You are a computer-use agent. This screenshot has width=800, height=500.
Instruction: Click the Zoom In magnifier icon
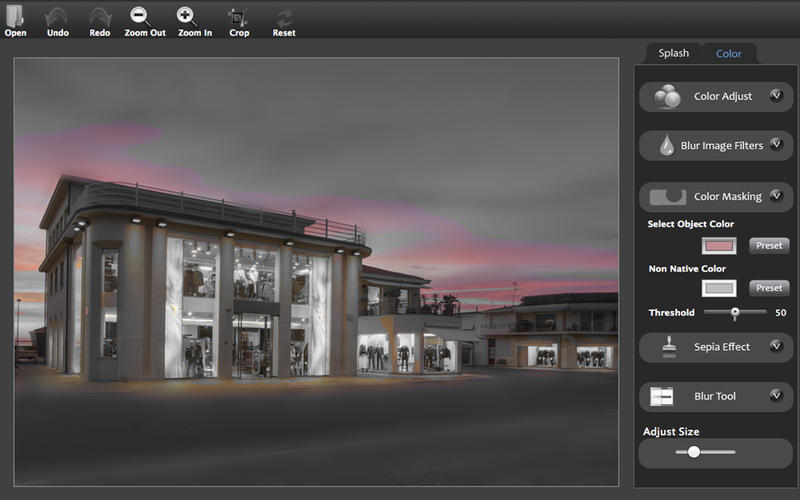point(187,16)
